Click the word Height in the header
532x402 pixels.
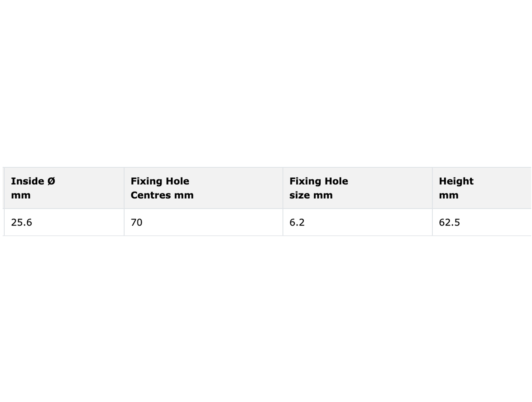pos(456,181)
